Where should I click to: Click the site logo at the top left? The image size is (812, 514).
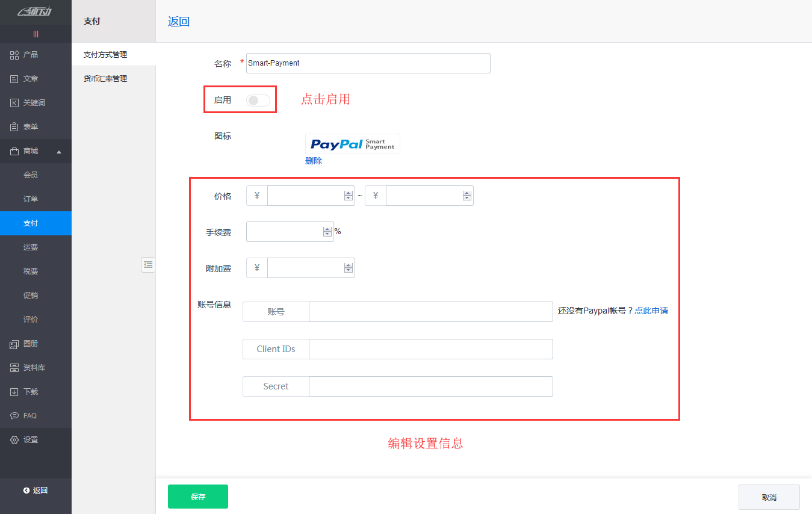point(35,11)
